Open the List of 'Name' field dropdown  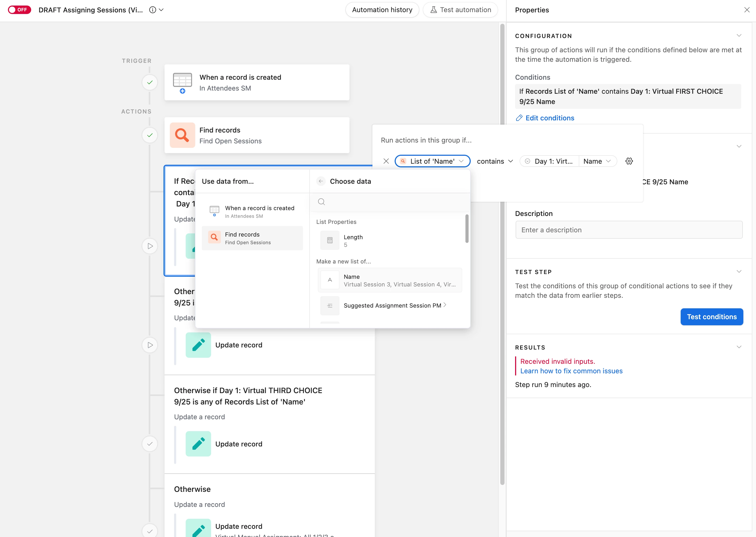click(432, 161)
